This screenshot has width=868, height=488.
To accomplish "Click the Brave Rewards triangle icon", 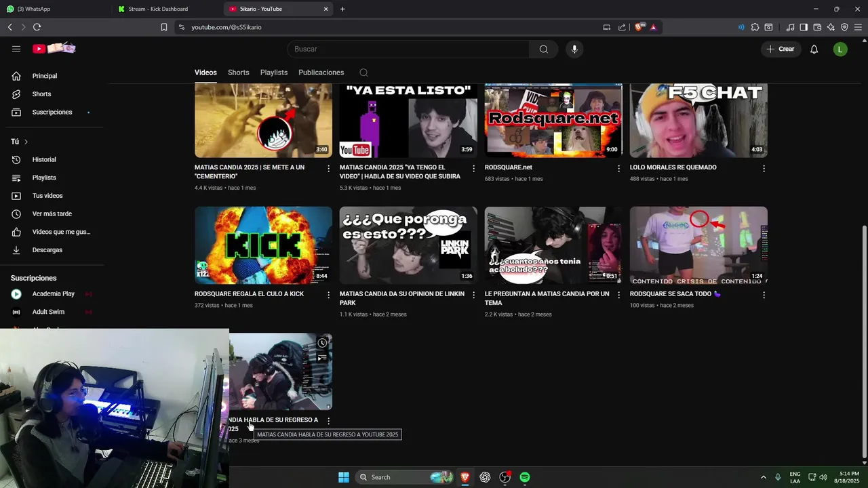I will click(x=653, y=27).
